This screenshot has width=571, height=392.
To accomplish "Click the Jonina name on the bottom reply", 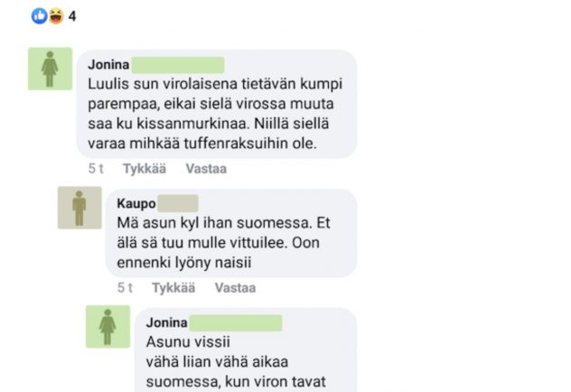I will click(167, 322).
